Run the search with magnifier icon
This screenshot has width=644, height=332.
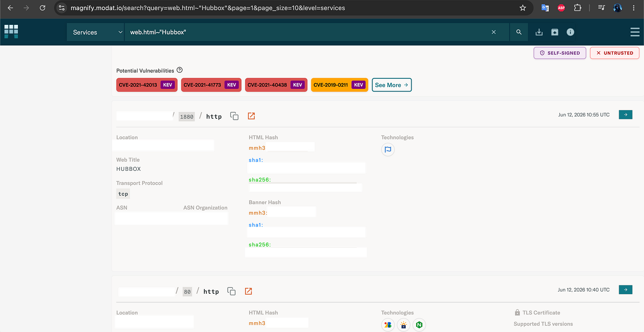[519, 32]
